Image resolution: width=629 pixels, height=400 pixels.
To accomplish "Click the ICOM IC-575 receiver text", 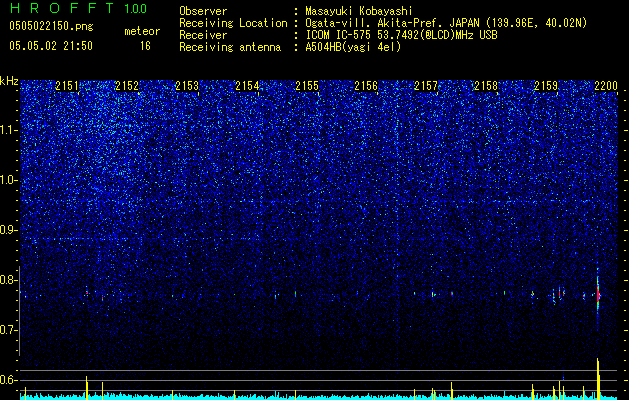I will tap(401, 35).
